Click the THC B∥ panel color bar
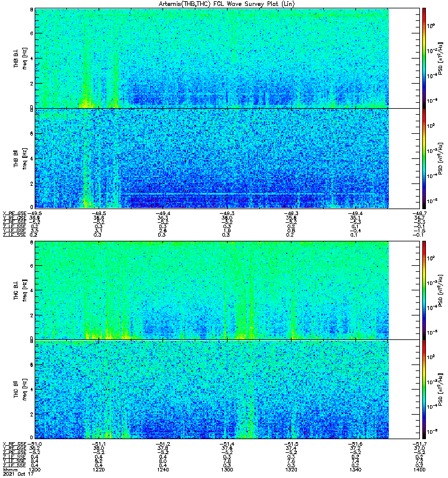The width and height of the screenshot is (448, 478). 424,390
